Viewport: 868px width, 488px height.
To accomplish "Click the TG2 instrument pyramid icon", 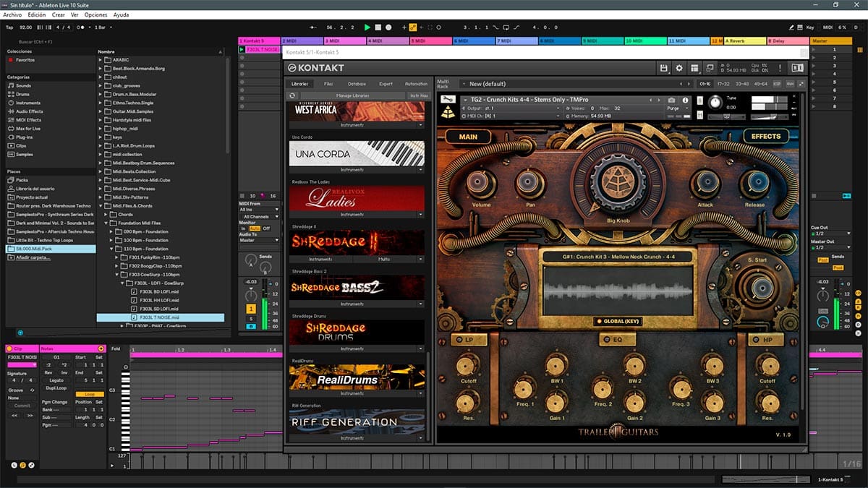I will pos(448,113).
